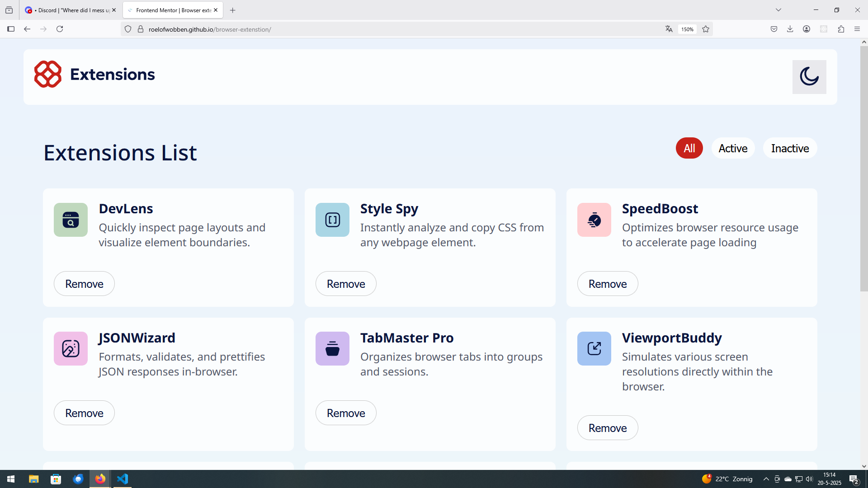Image resolution: width=868 pixels, height=488 pixels.
Task: Click the ViewportBuddy blue icon
Action: [594, 349]
